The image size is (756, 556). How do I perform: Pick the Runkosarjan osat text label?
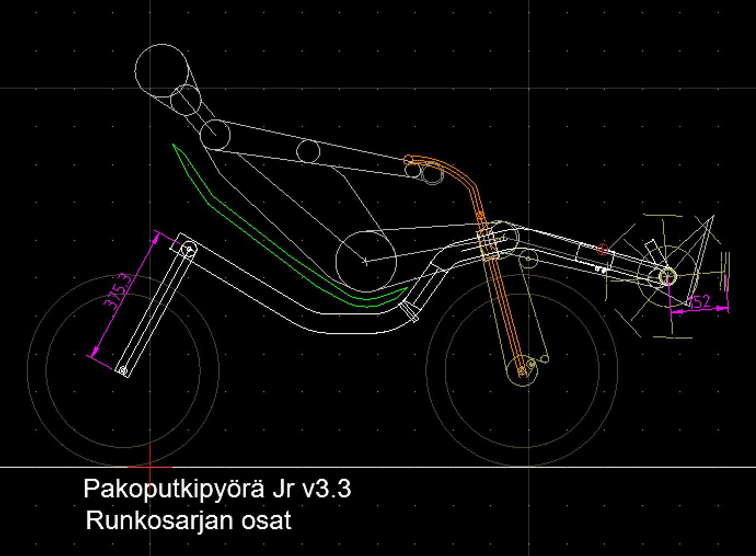tap(188, 520)
